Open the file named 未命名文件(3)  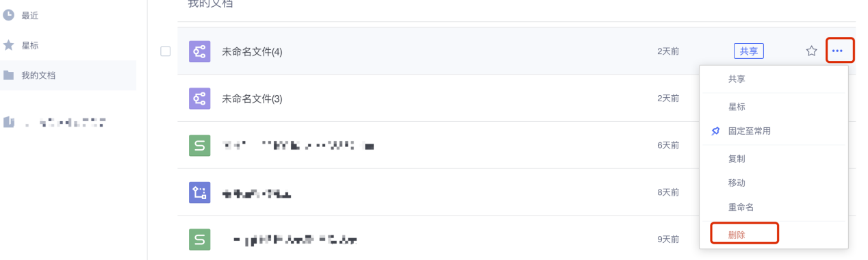(252, 99)
